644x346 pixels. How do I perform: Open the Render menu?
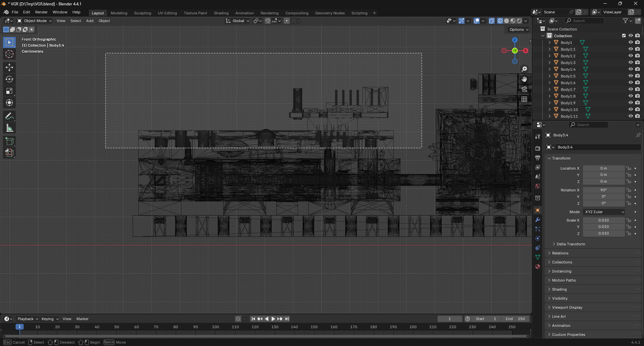pos(41,12)
